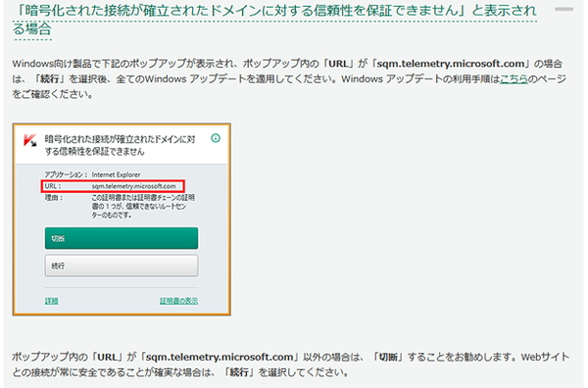The width and height of the screenshot is (588, 388).
Task: Collapse the section with the minus icon
Action: 563,9
